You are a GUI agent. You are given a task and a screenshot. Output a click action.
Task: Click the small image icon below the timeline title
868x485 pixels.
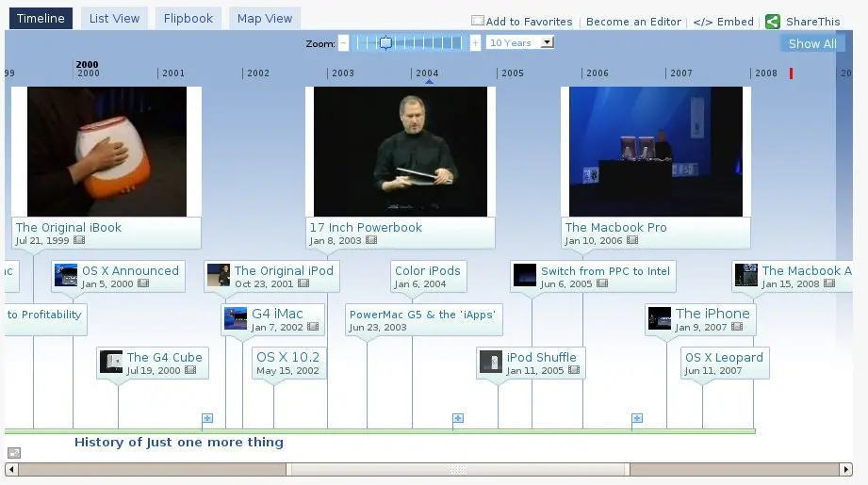(x=14, y=453)
